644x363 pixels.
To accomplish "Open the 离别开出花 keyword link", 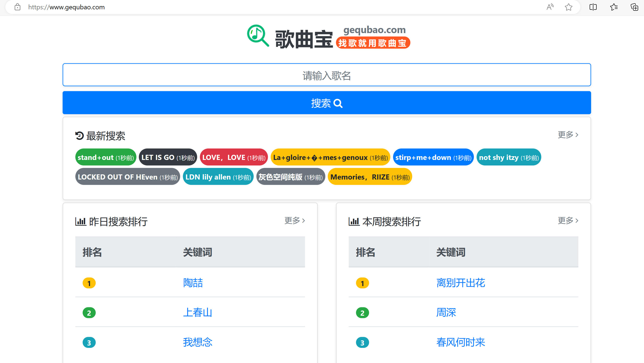I will pyautogui.click(x=461, y=283).
